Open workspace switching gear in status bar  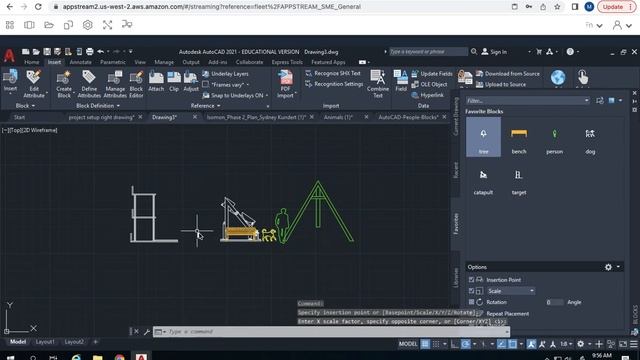[x=580, y=344]
